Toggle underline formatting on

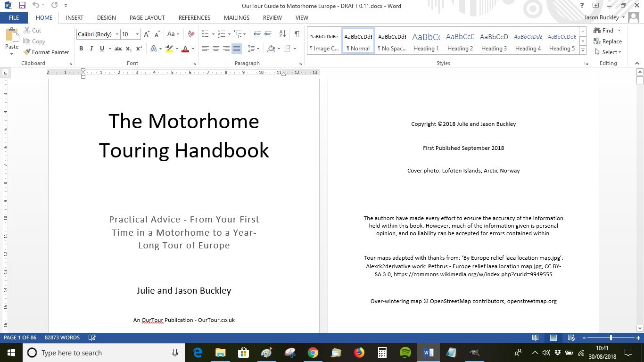coord(102,49)
